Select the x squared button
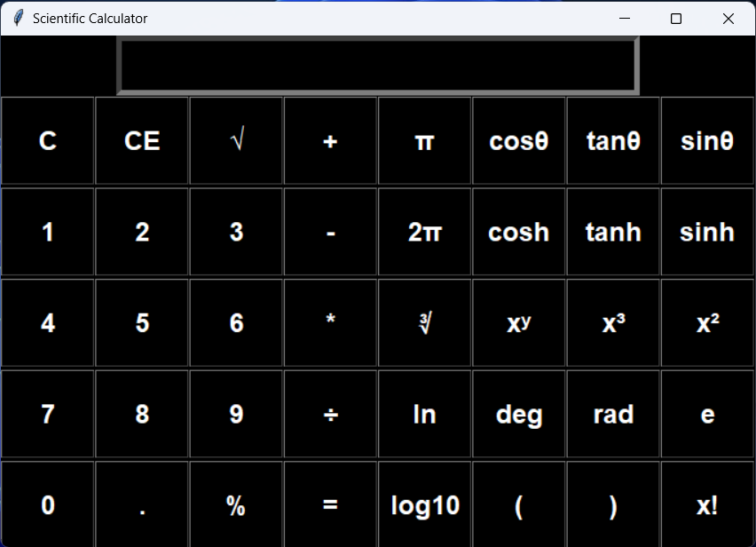Viewport: 756px width, 547px height. coord(706,322)
